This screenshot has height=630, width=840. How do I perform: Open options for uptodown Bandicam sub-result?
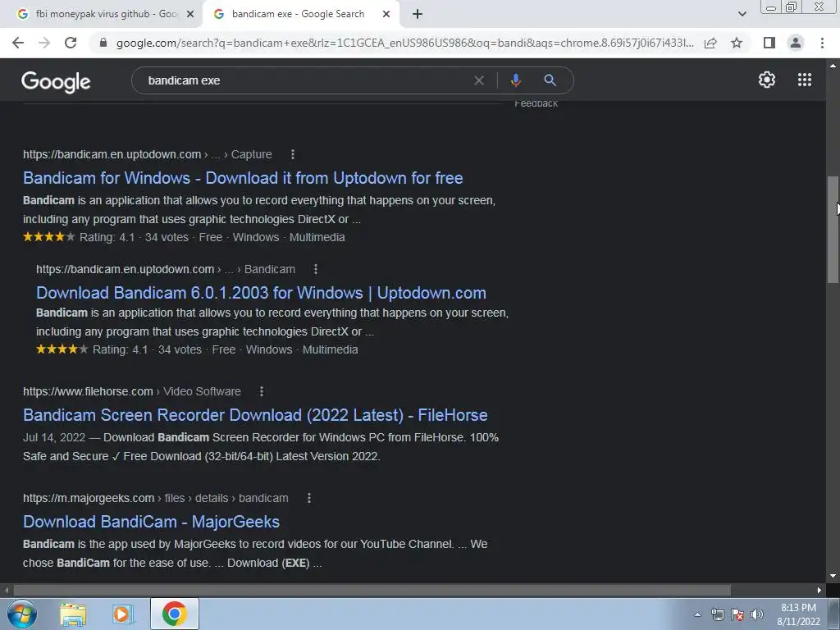316,269
